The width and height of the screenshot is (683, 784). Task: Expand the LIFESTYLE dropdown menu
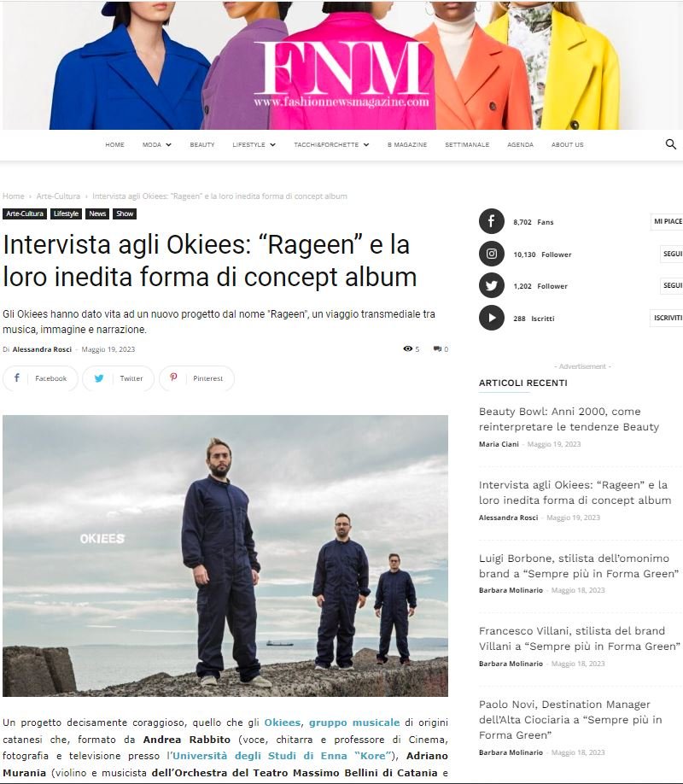pyautogui.click(x=254, y=144)
